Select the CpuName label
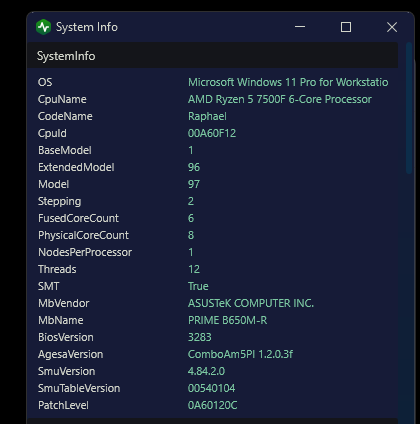The height and width of the screenshot is (424, 420). pyautogui.click(x=62, y=99)
